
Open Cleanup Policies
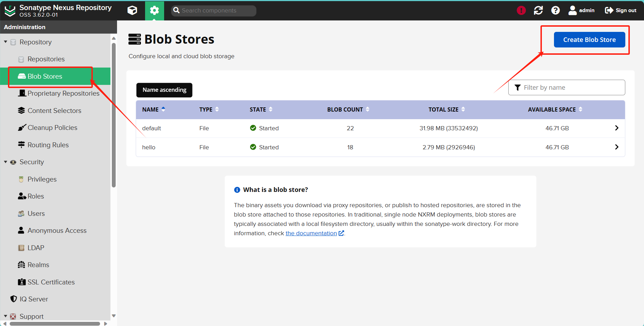pyautogui.click(x=52, y=127)
